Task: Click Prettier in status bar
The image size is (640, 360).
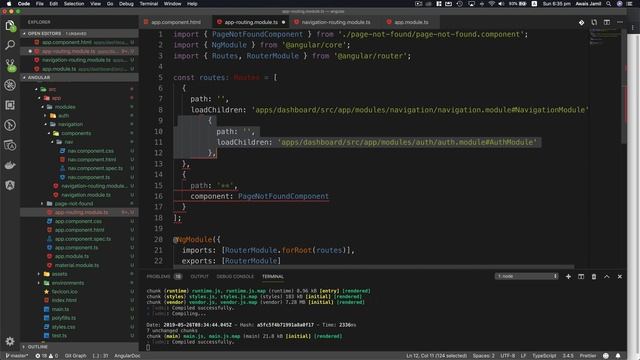Action: pyautogui.click(x=588, y=356)
